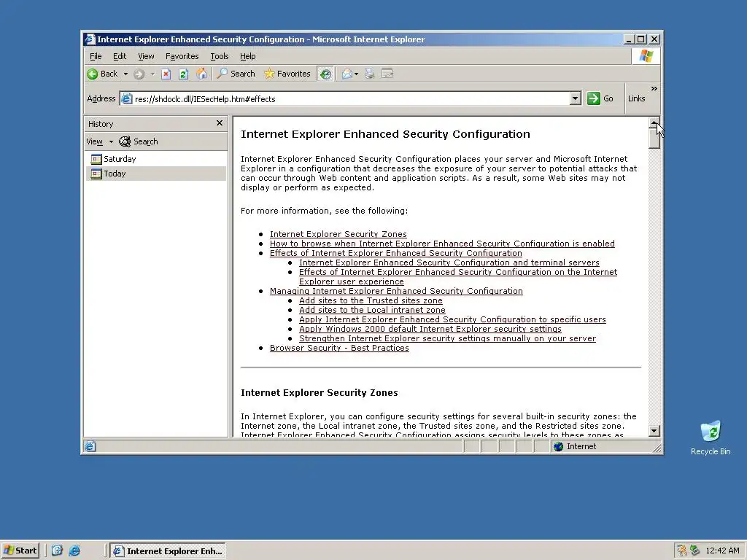Image resolution: width=747 pixels, height=560 pixels.
Task: Open the Forward history dropdown arrow
Action: (153, 74)
